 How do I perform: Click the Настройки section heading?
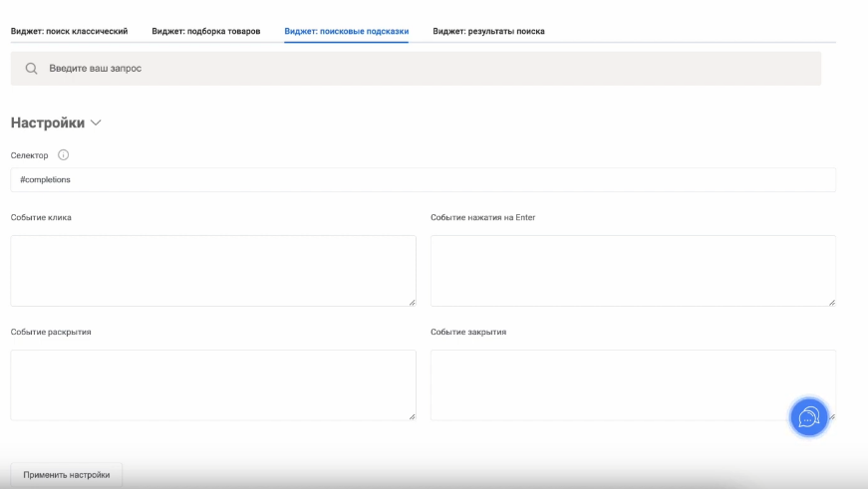click(x=47, y=123)
